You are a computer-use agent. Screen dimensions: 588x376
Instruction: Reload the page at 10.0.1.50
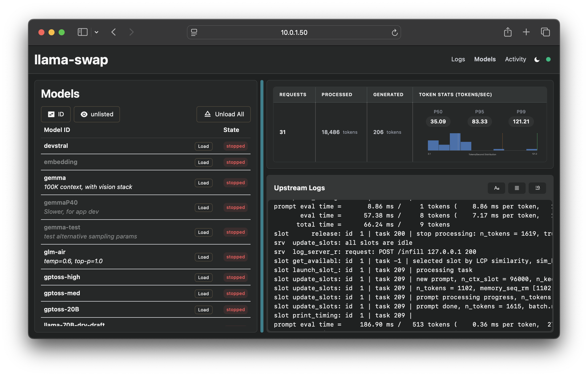coord(395,33)
